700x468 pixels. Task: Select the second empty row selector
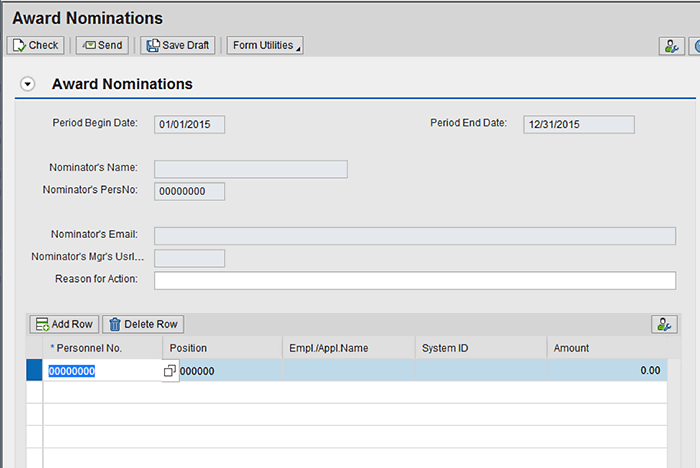tap(34, 393)
